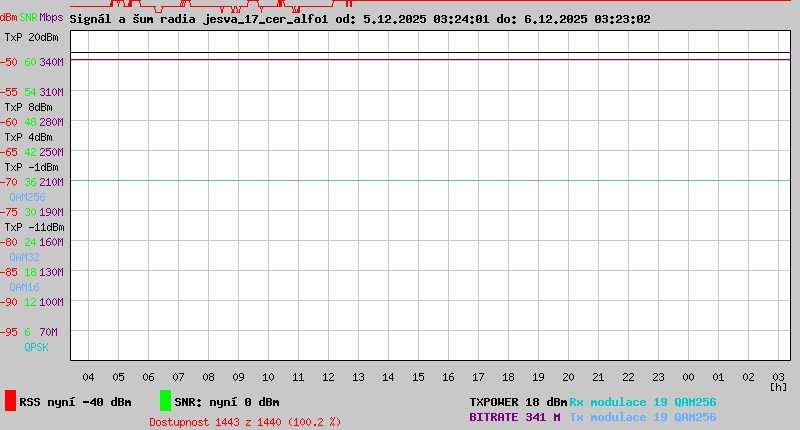
Task: Click the green SNR legend swatch
Action: click(x=165, y=401)
